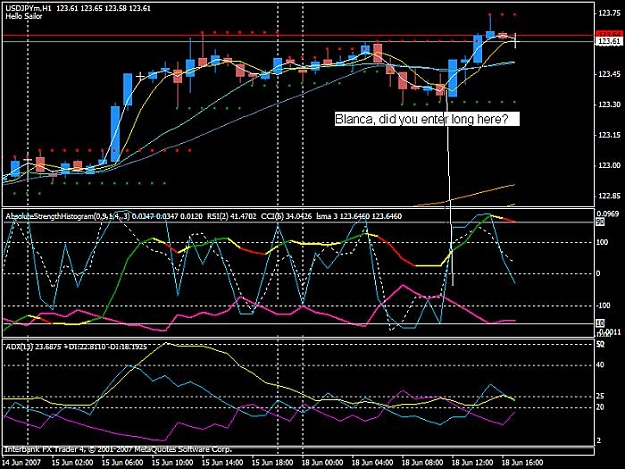Click the 122.85 price scale label
This screenshot has width=625, height=469.
point(608,196)
